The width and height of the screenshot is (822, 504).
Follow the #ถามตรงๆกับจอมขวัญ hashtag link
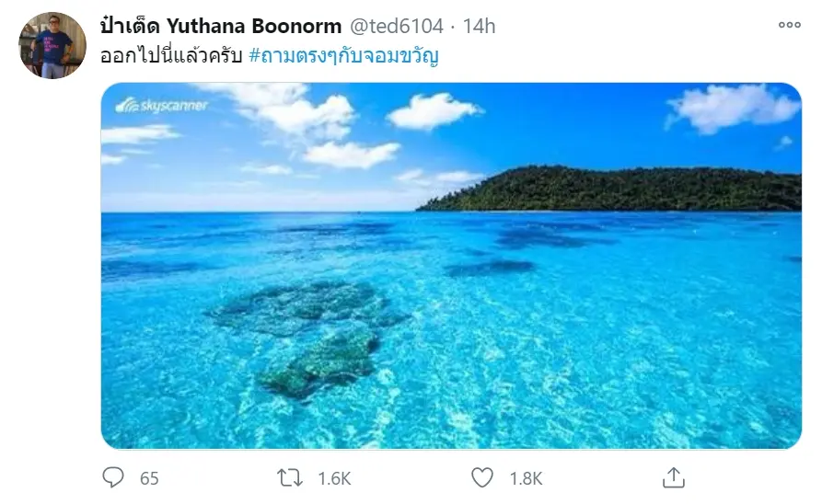(344, 55)
